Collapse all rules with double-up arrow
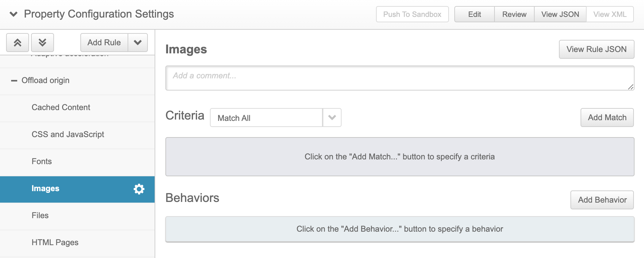 click(18, 43)
